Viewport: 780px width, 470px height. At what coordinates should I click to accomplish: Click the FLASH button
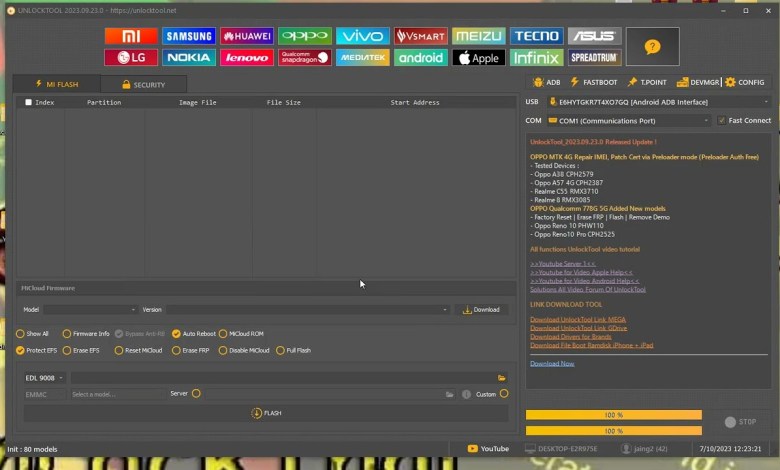266,413
